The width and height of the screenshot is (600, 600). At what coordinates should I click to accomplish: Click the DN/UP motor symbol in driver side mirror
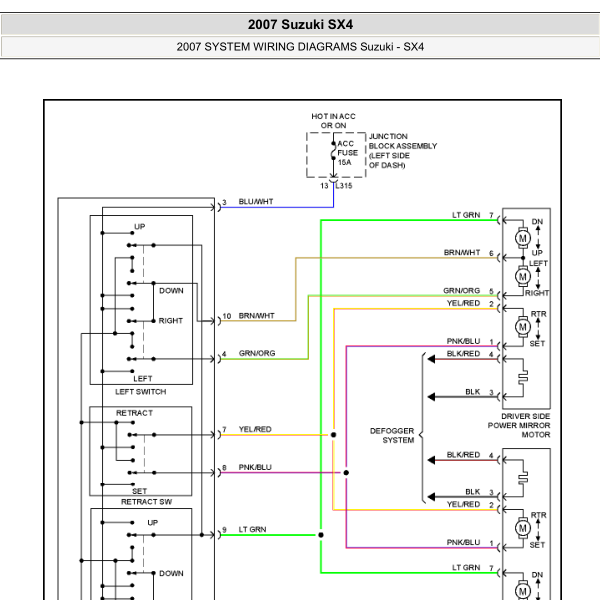pyautogui.click(x=522, y=238)
